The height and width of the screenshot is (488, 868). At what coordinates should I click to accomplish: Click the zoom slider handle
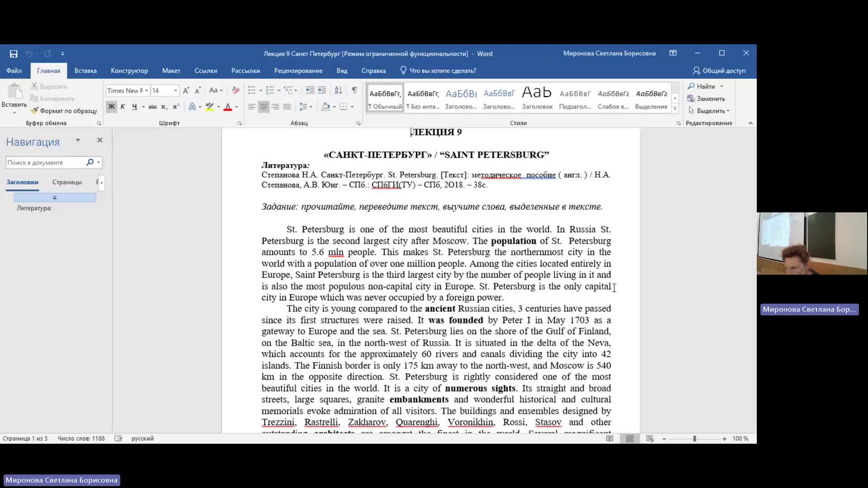694,439
